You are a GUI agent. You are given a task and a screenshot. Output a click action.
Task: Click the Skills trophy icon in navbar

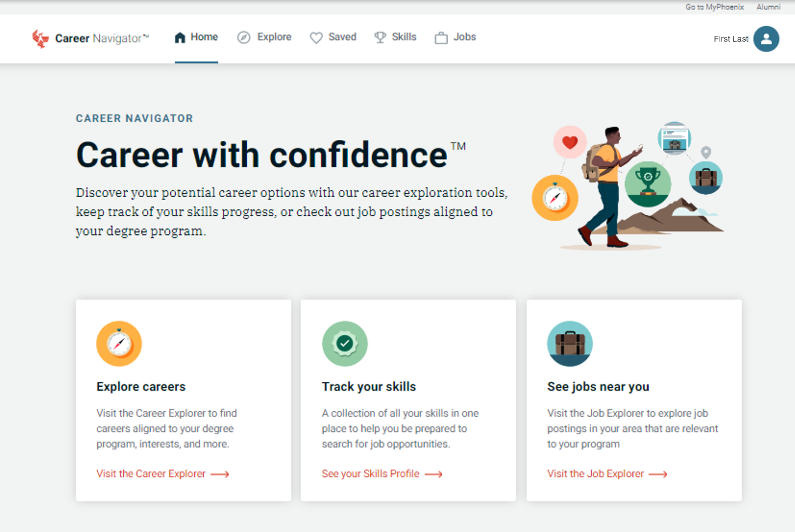[380, 38]
